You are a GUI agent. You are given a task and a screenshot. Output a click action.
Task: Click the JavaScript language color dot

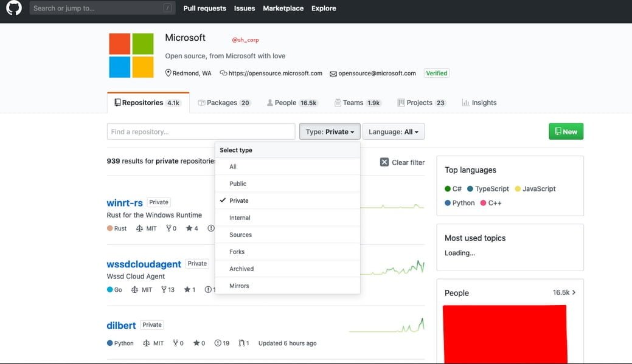[518, 189]
